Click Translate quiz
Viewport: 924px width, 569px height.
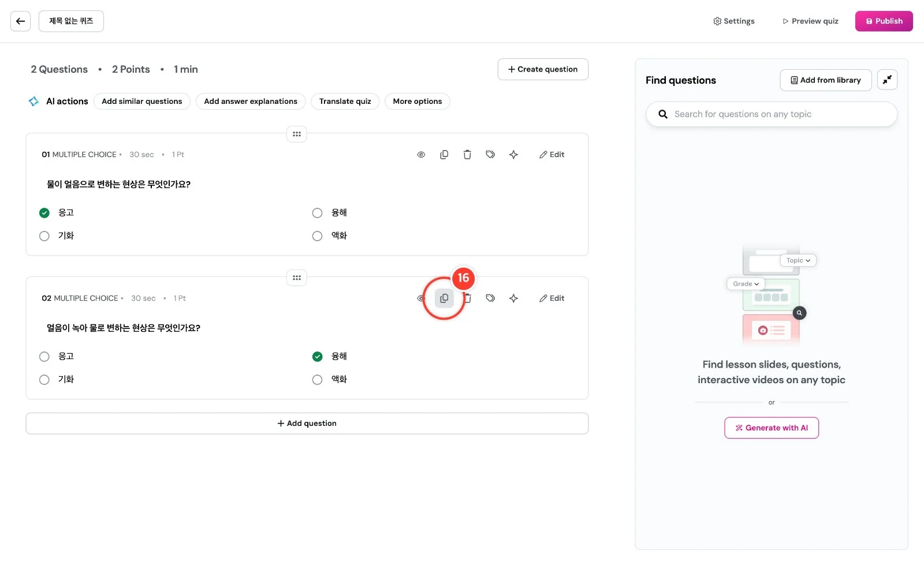[345, 102]
